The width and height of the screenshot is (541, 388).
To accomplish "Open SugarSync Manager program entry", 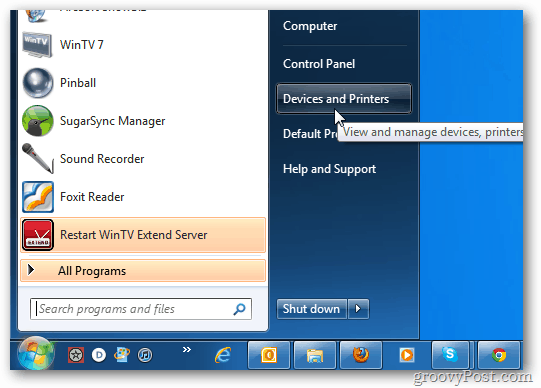I will tap(143, 121).
